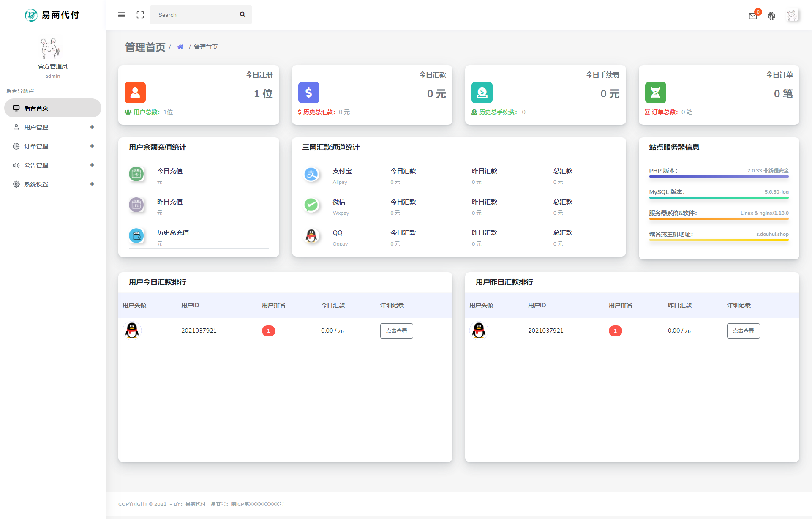Focus the Search input field

pyautogui.click(x=194, y=15)
